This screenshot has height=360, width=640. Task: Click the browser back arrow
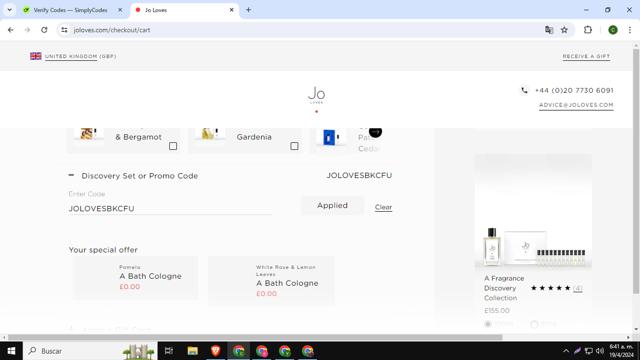(x=11, y=30)
